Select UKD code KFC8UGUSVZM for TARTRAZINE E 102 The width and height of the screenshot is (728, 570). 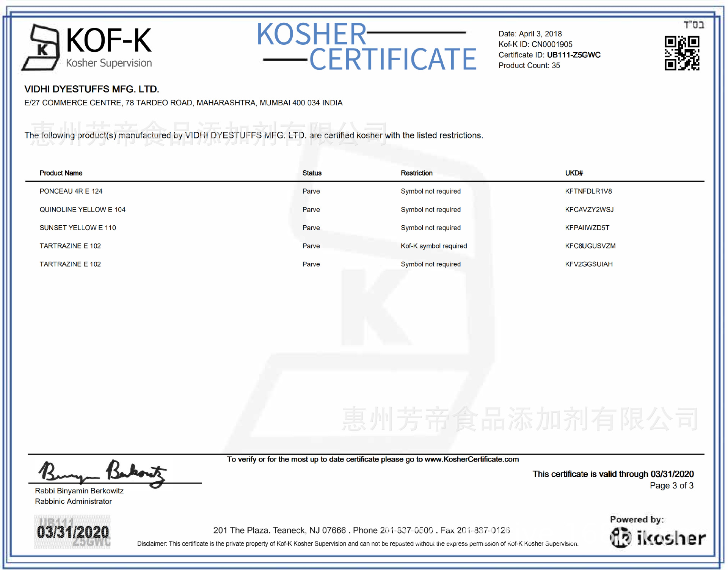coord(590,246)
